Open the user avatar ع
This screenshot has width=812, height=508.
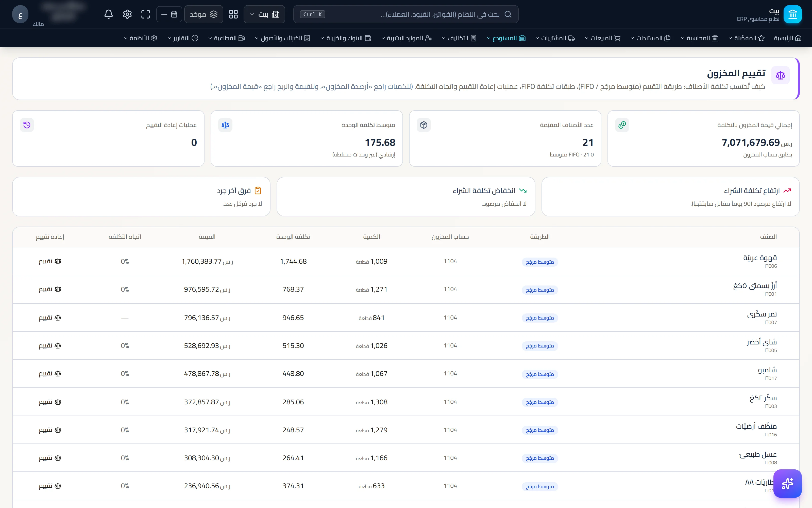click(20, 14)
